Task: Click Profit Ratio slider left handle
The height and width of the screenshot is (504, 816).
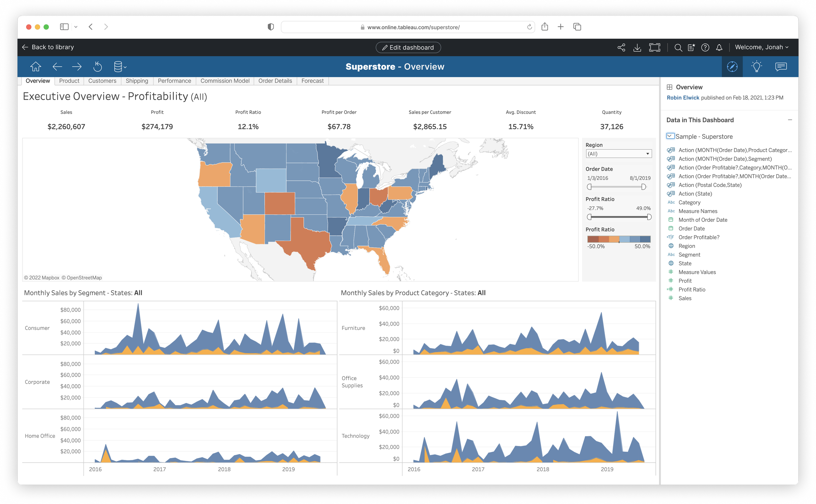Action: tap(589, 217)
